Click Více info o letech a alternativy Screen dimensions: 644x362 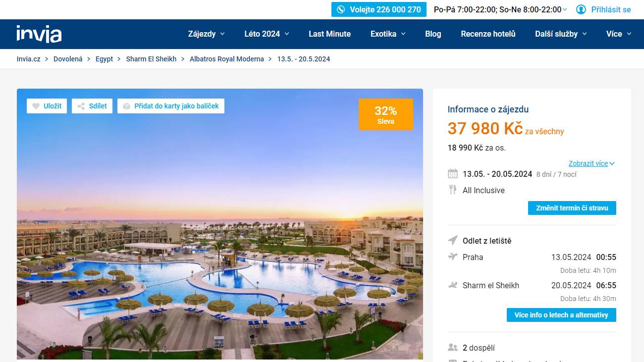tap(561, 315)
